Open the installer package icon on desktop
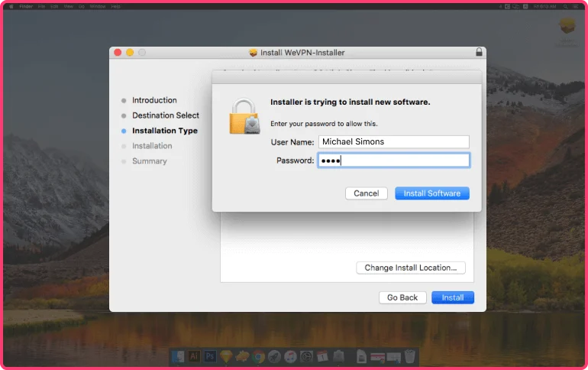This screenshot has width=588, height=370. pyautogui.click(x=567, y=25)
